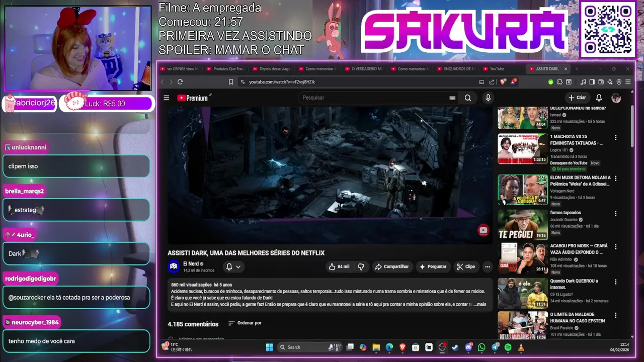The height and width of the screenshot is (362, 644).
Task: Open the Ordenar por comments sort menu
Action: pos(245,323)
